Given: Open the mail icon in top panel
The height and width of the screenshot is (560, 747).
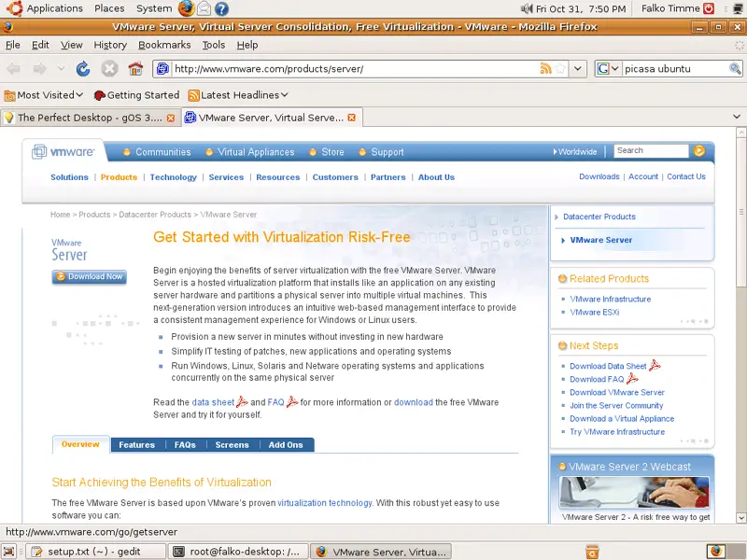Looking at the screenshot, I should point(204,8).
